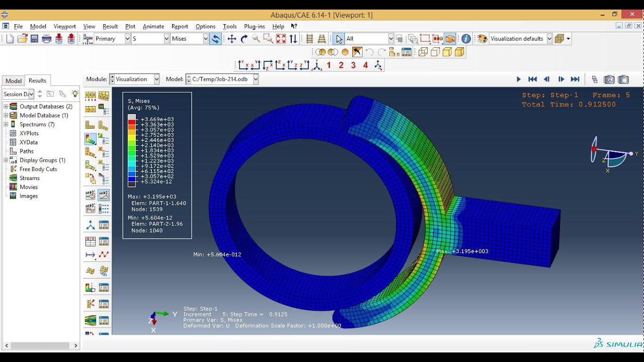Apply view number 2
The image size is (644, 362).
pos(341,65)
